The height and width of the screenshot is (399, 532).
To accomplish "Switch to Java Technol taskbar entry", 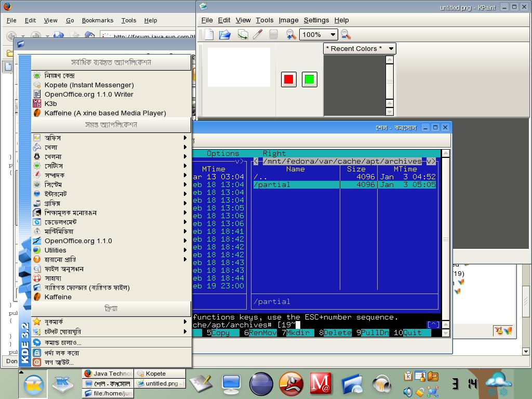I will [x=108, y=374].
